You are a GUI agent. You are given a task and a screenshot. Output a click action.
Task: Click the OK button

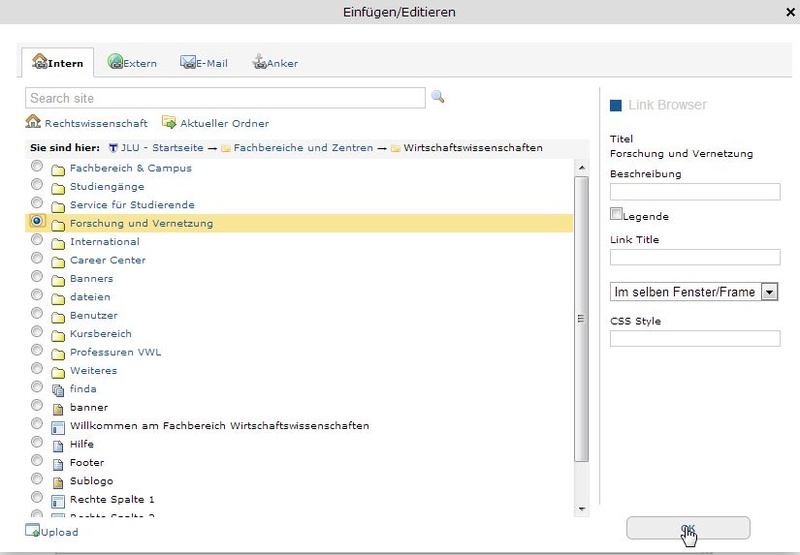(688, 528)
